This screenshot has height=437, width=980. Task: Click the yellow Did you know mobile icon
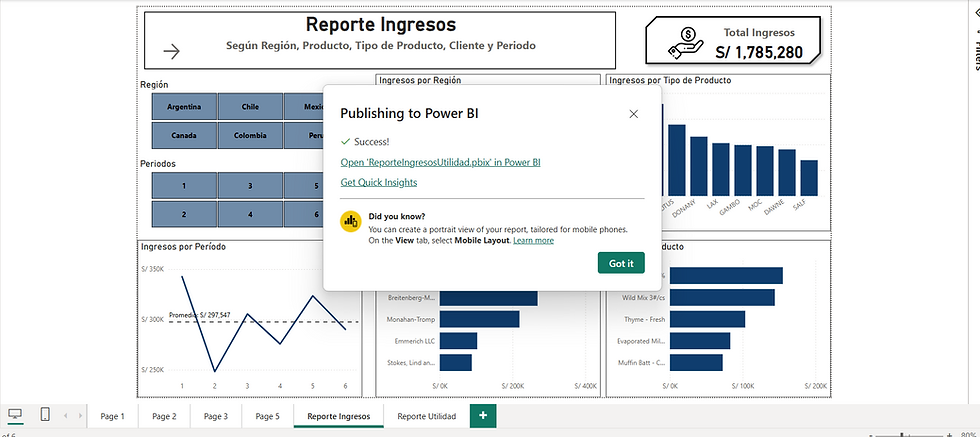[351, 221]
